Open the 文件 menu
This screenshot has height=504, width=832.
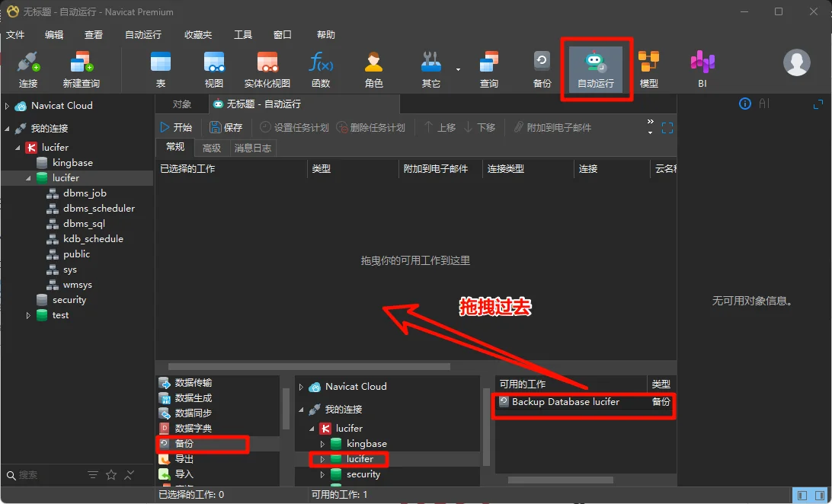(15, 34)
